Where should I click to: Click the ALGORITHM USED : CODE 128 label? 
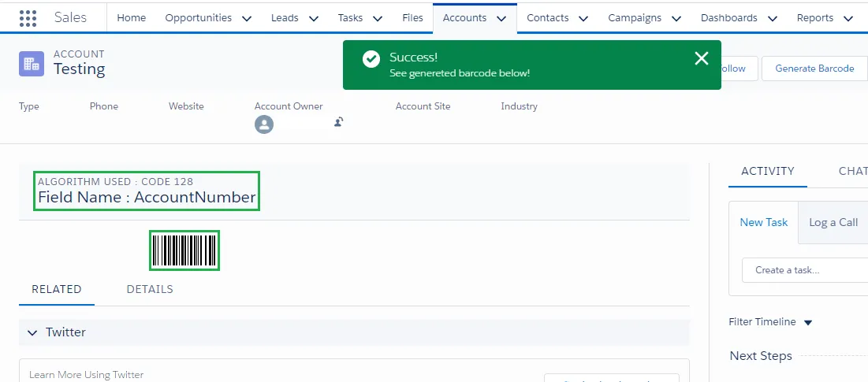(x=115, y=181)
